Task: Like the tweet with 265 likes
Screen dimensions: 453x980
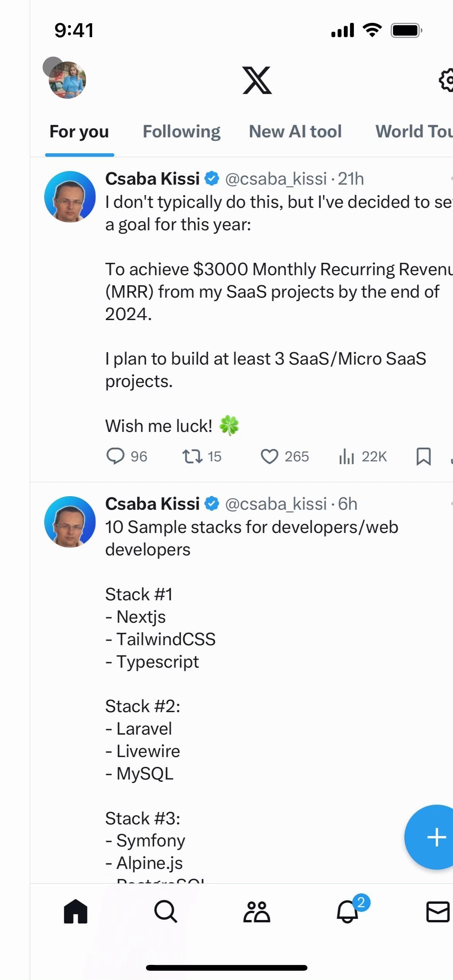Action: tap(269, 456)
